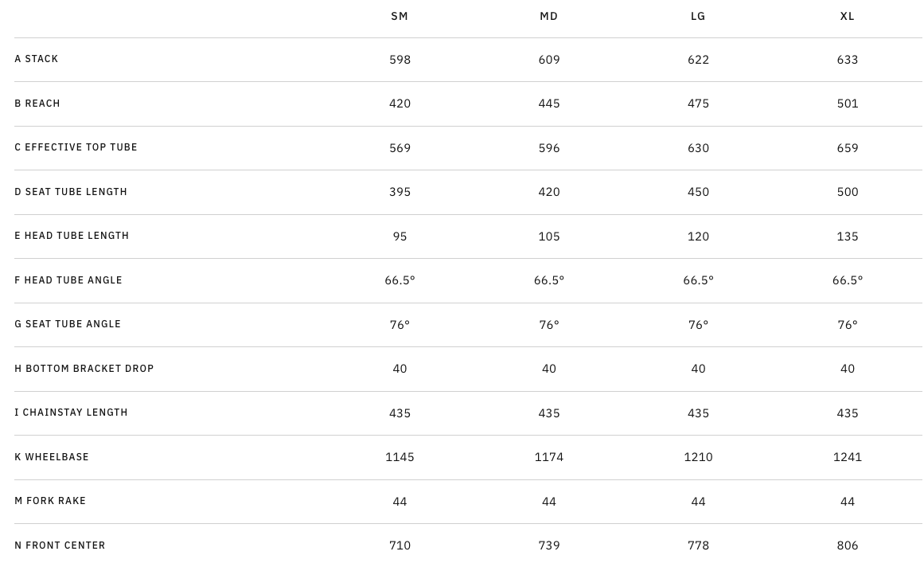Screen dimensions: 924x567
Task: Click the 1174 wheelbase value for MD
Action: pyautogui.click(x=549, y=457)
